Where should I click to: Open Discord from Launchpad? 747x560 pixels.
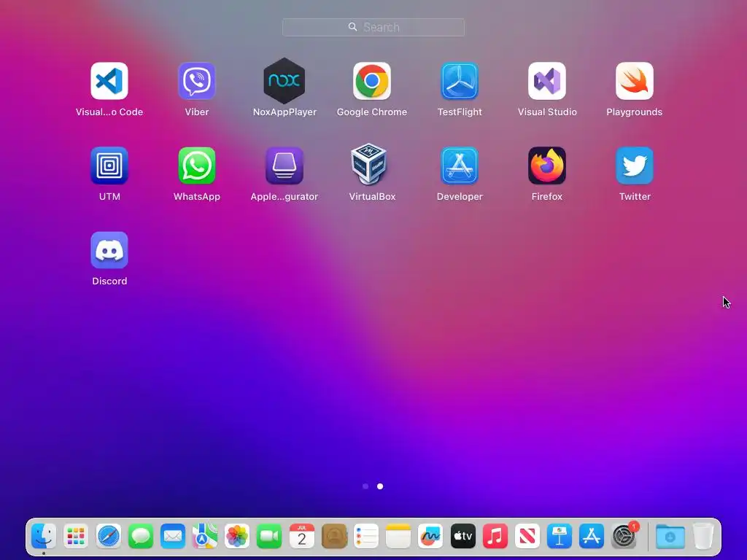click(109, 250)
